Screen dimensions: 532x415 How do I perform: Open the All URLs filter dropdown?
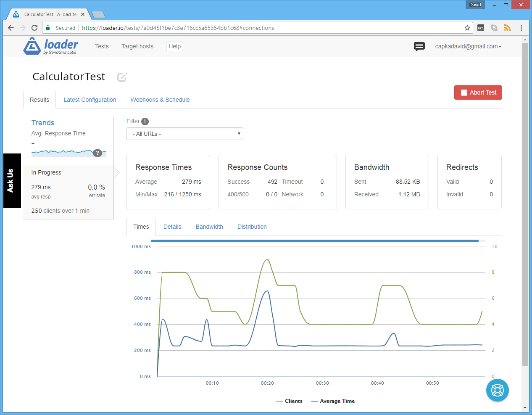[x=184, y=134]
